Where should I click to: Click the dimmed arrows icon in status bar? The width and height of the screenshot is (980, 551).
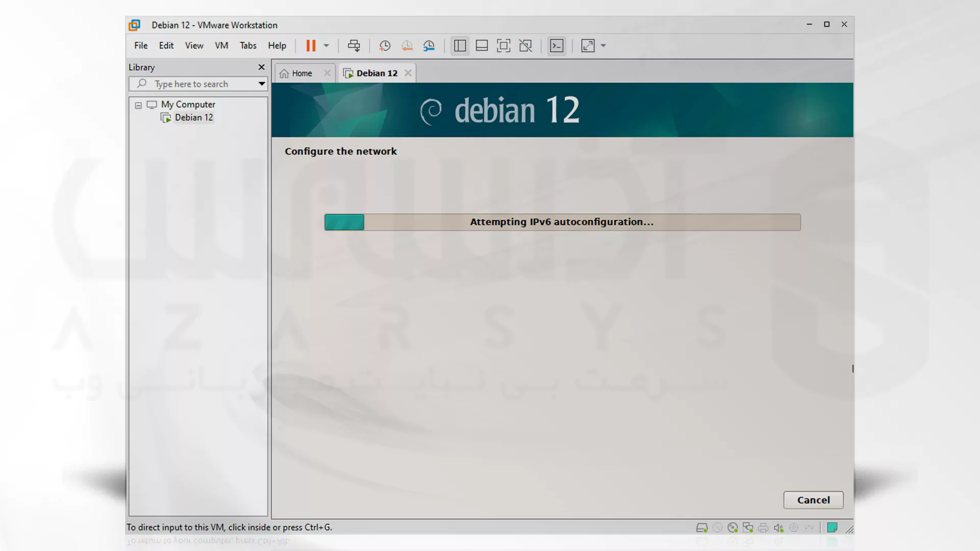(809, 528)
